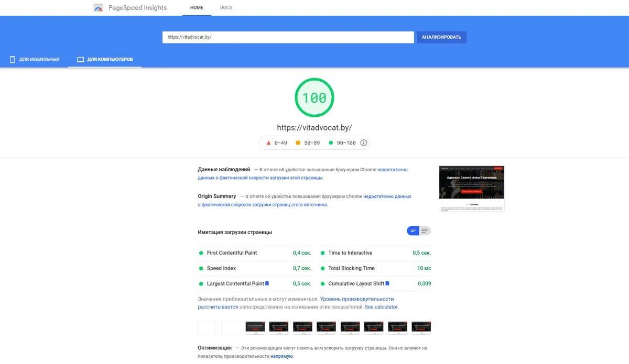Click the Origin Summary недостаточно данных link
This screenshot has width=629, height=364.
(305, 201)
